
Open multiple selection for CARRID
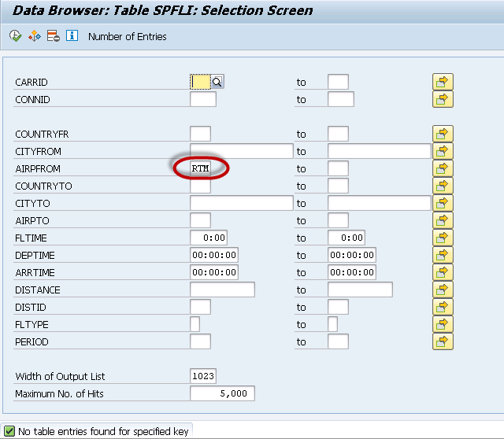(x=443, y=82)
